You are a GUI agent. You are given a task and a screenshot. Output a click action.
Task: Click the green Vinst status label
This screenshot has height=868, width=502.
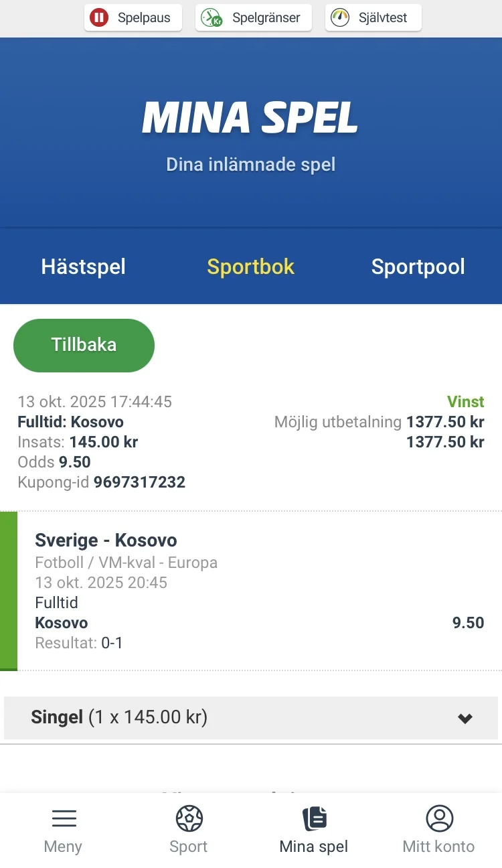pos(465,402)
